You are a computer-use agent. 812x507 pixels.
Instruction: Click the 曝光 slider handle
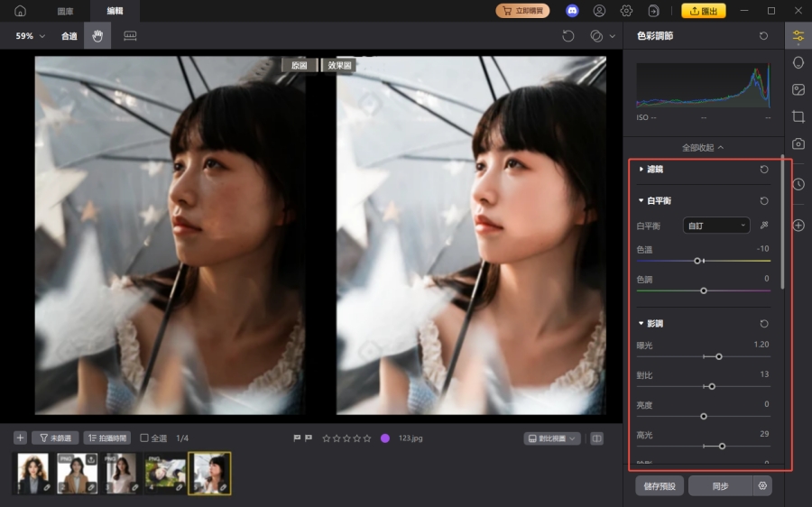[718, 356]
